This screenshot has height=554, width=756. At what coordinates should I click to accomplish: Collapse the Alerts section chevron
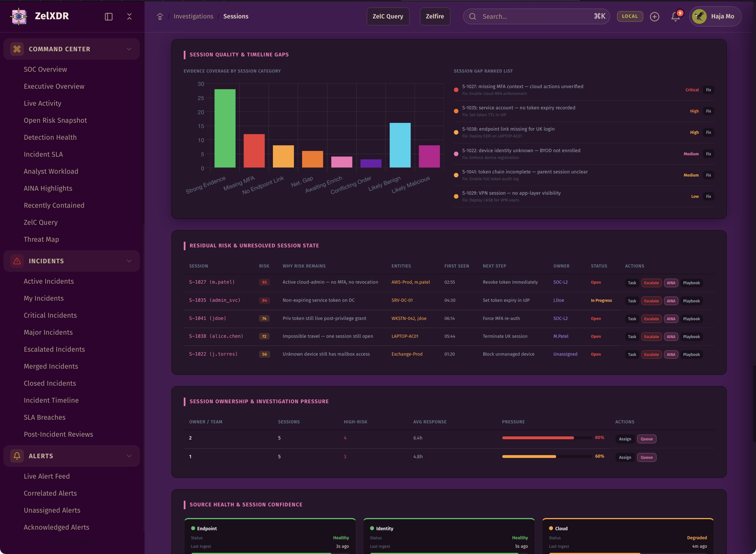(x=129, y=456)
